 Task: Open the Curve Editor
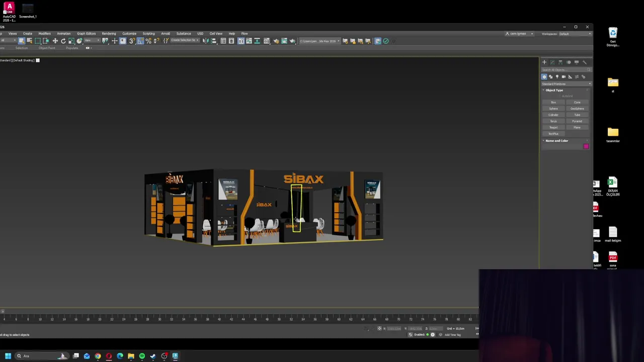[249, 41]
